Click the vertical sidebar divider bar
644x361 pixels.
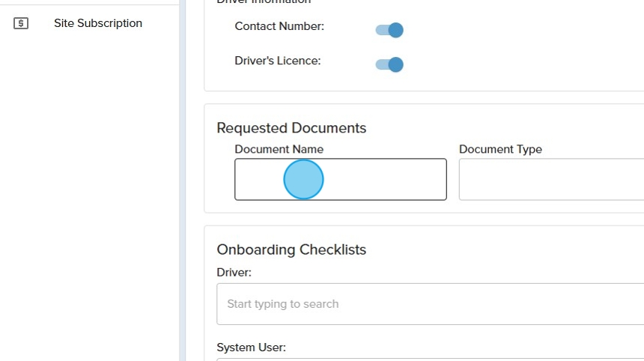tap(182, 180)
